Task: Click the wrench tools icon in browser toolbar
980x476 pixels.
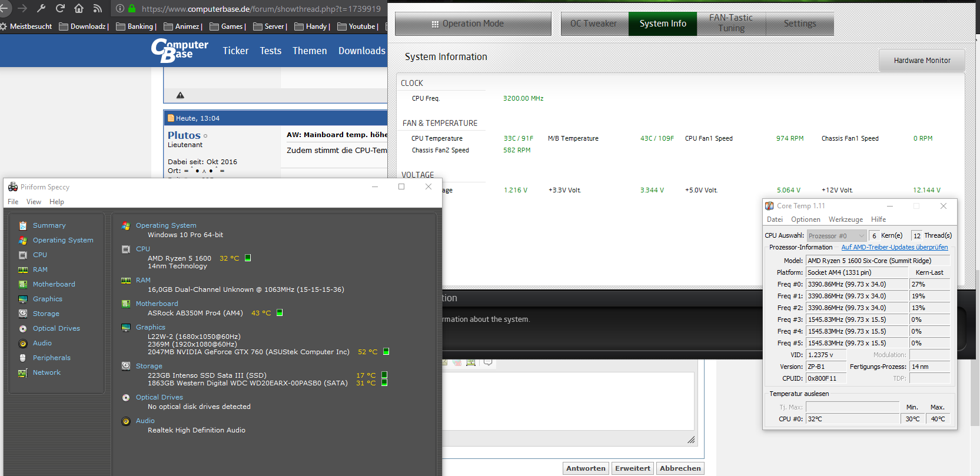Action: coord(41,8)
